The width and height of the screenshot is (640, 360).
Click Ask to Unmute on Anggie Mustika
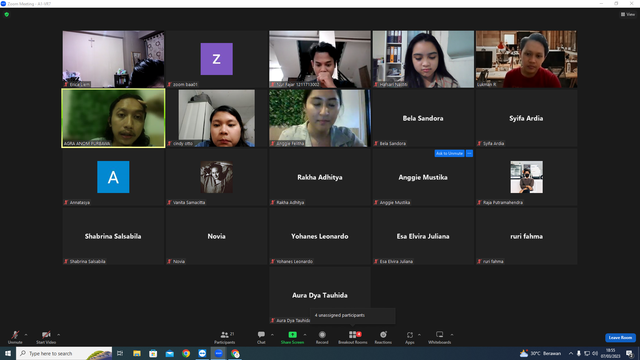click(449, 153)
